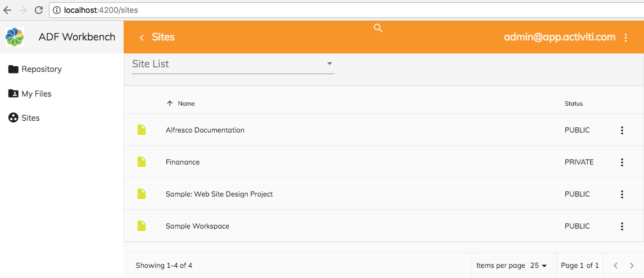Go to next page of results

pos(632,266)
